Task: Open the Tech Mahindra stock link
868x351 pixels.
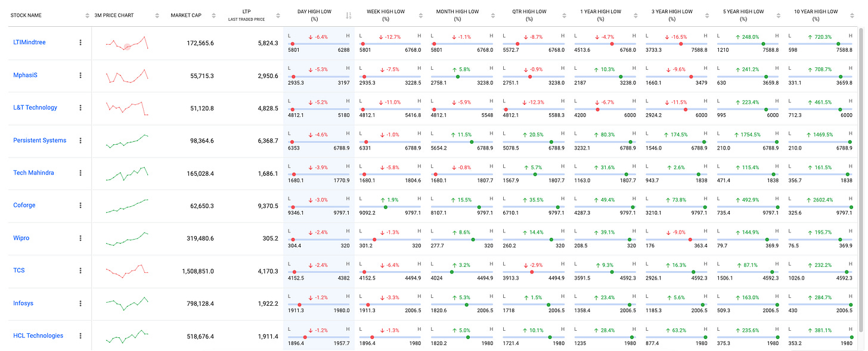Action: tap(33, 173)
